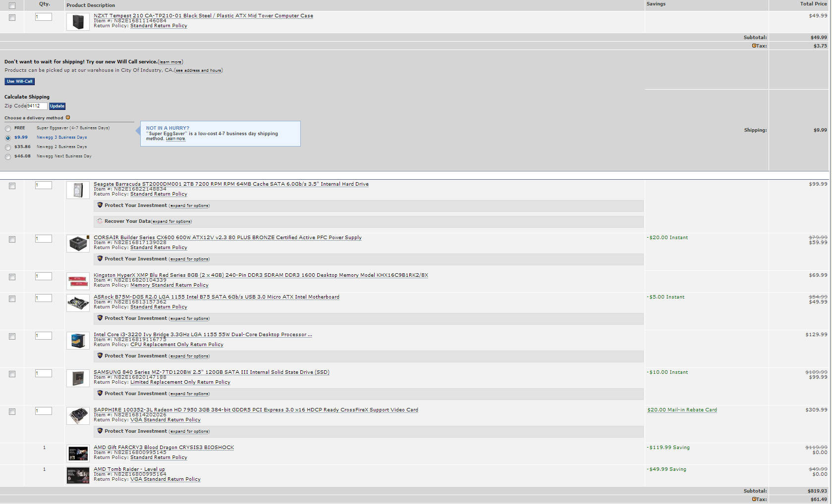Click the shield icon under Seagate Barracuda
Screen dimensions: 832x504
tap(100, 205)
